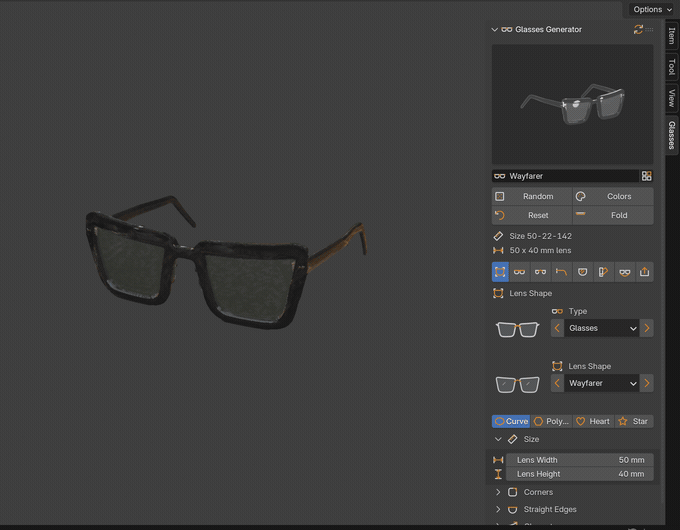Click the glasses type preview image
This screenshot has width=680, height=530.
[x=517, y=329]
